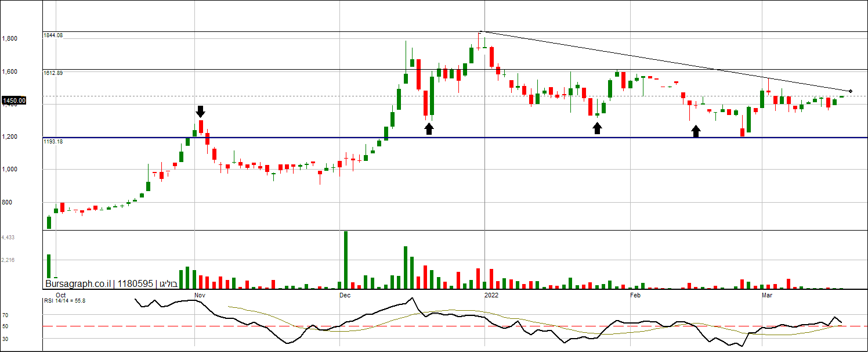Click the 1,200 price axis value
This screenshot has width=868, height=352.
[9, 137]
